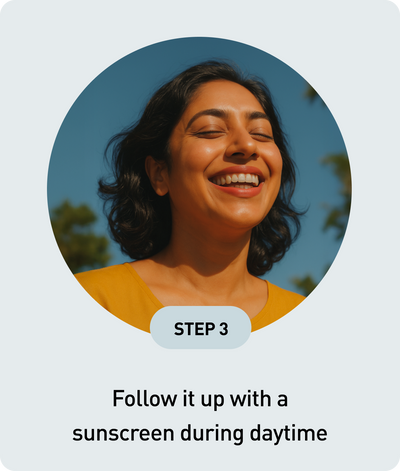Select the 'Follow it up with a' text line
The width and height of the screenshot is (400, 471).
200,399
